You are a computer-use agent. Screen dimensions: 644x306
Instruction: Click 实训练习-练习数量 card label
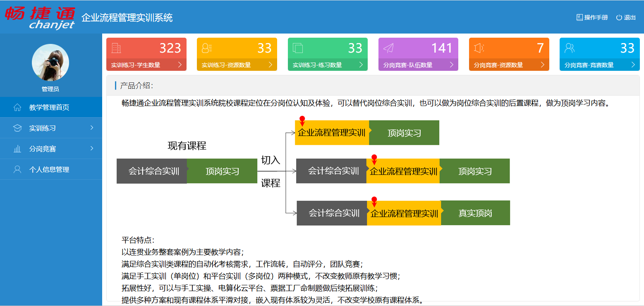pos(317,65)
